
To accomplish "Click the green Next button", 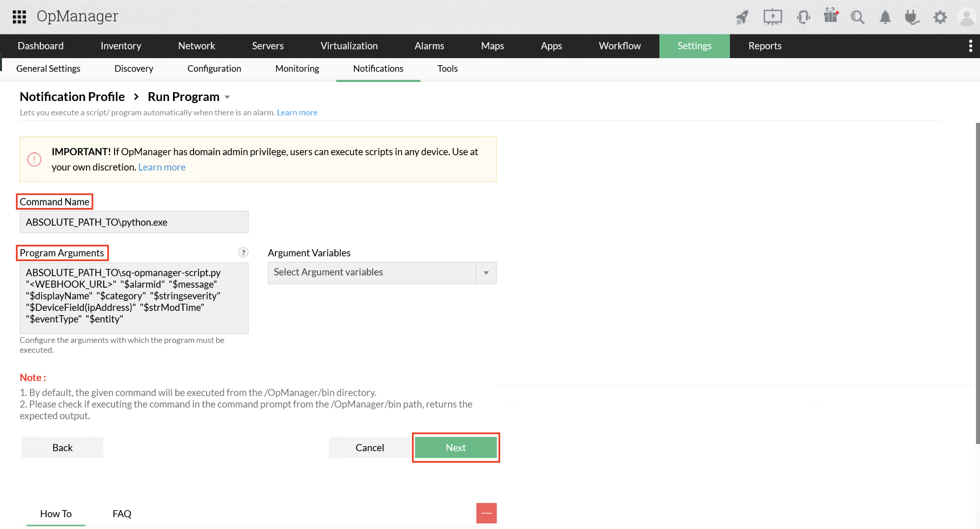I will (455, 447).
